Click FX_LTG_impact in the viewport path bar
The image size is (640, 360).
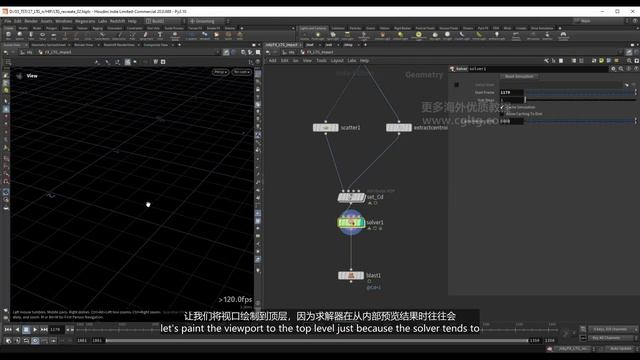click(x=58, y=52)
